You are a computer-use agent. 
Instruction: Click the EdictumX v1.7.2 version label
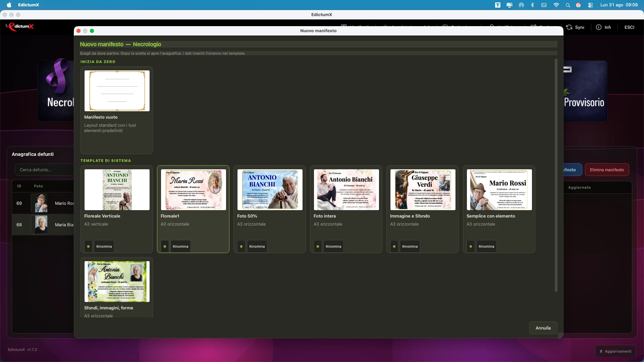22,350
